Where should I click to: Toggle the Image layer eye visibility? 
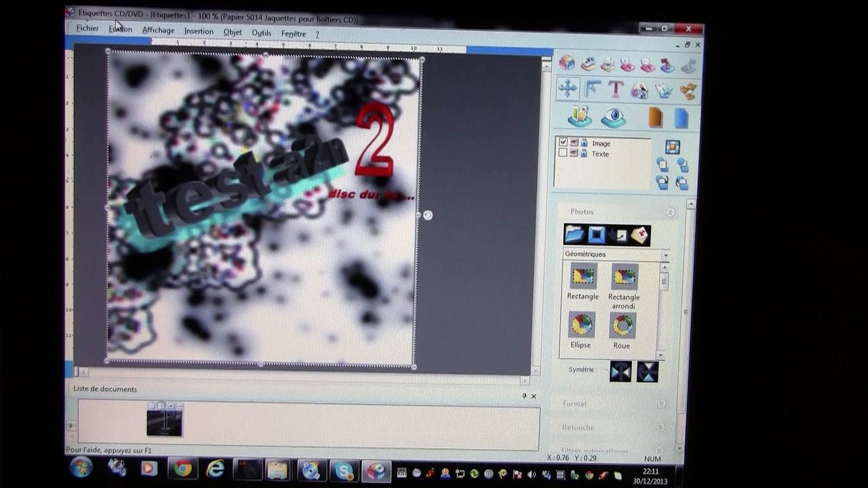[x=574, y=143]
